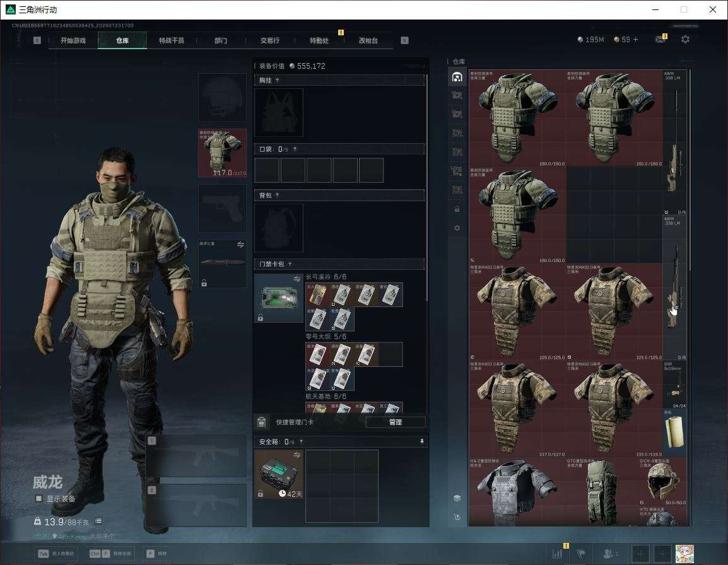
Task: Open the 特勤处 tab
Action: tap(319, 40)
